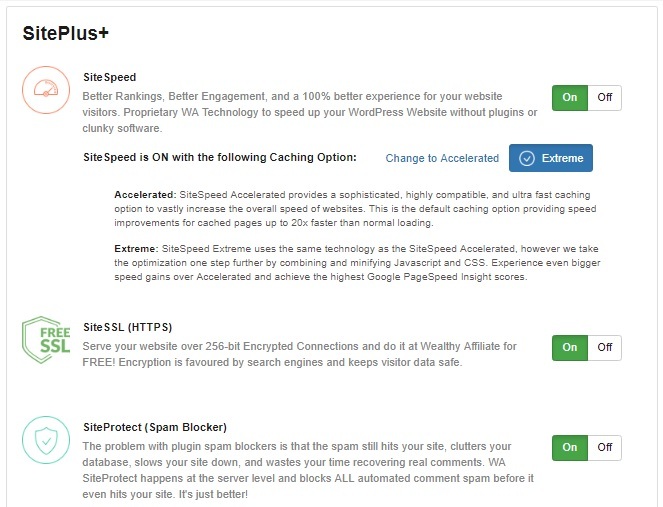Viewport: 663px width, 507px height.
Task: Turn SiteSpeed On
Action: 570,98
